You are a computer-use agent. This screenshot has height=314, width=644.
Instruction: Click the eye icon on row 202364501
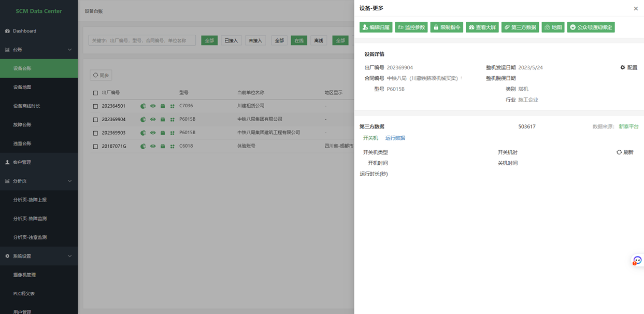coord(152,106)
